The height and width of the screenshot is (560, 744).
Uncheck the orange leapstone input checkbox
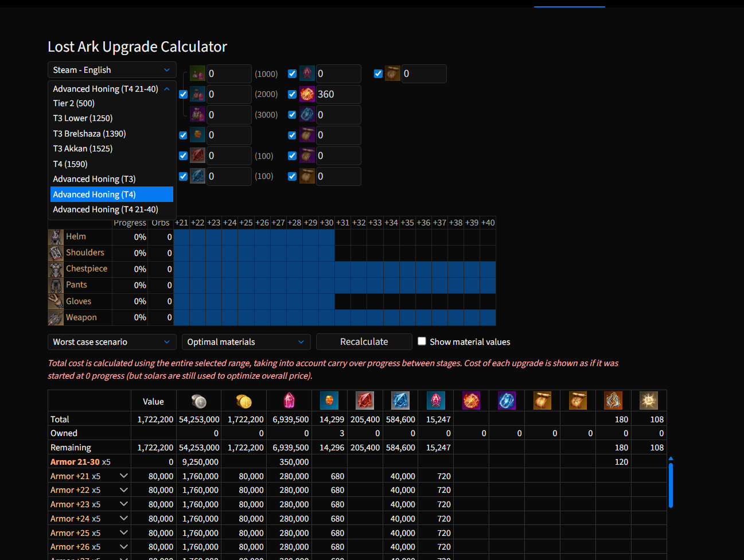(x=183, y=135)
